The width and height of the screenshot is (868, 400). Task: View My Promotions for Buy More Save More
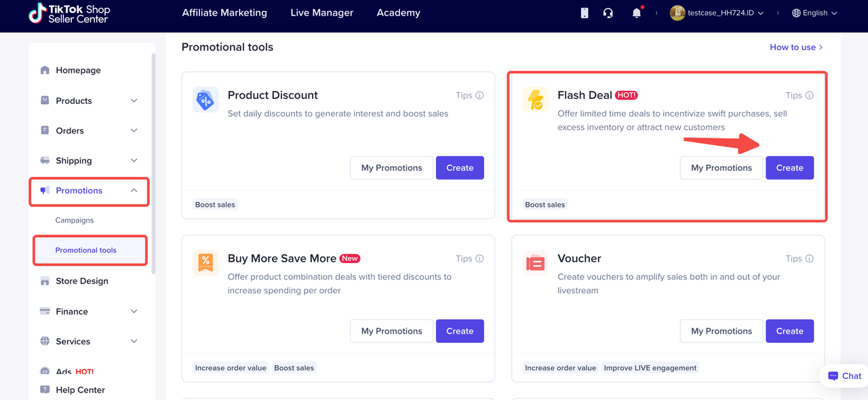[x=391, y=331]
